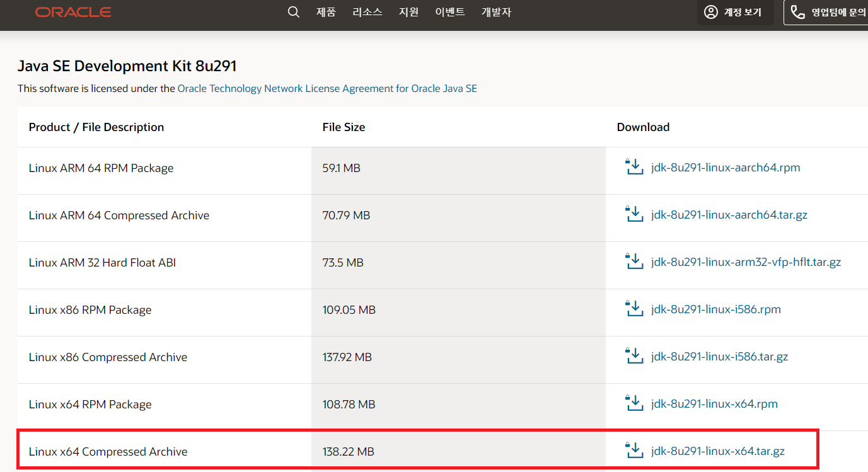Open Oracle Technology Network License Agreement link
Screen dimensions: 868x472
coord(327,89)
